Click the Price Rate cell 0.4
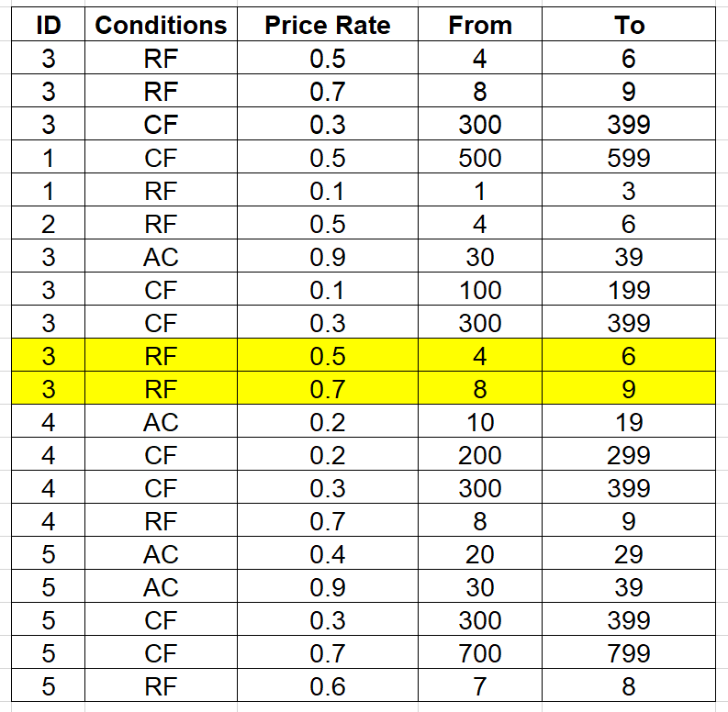Screen dimensions: 728x712 tap(327, 554)
